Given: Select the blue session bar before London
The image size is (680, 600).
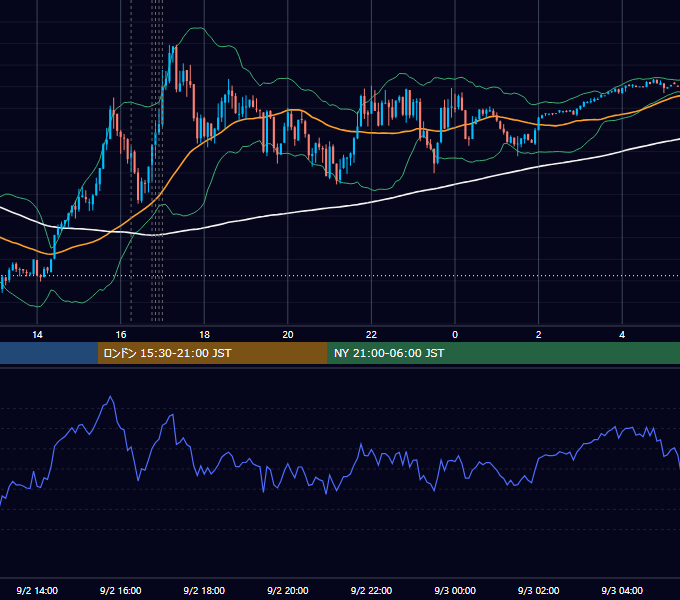Looking at the screenshot, I should pos(49,353).
